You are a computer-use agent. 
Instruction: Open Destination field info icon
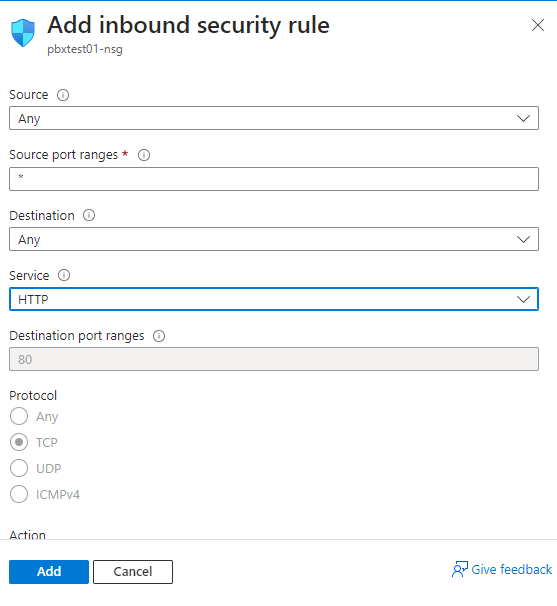pyautogui.click(x=89, y=215)
